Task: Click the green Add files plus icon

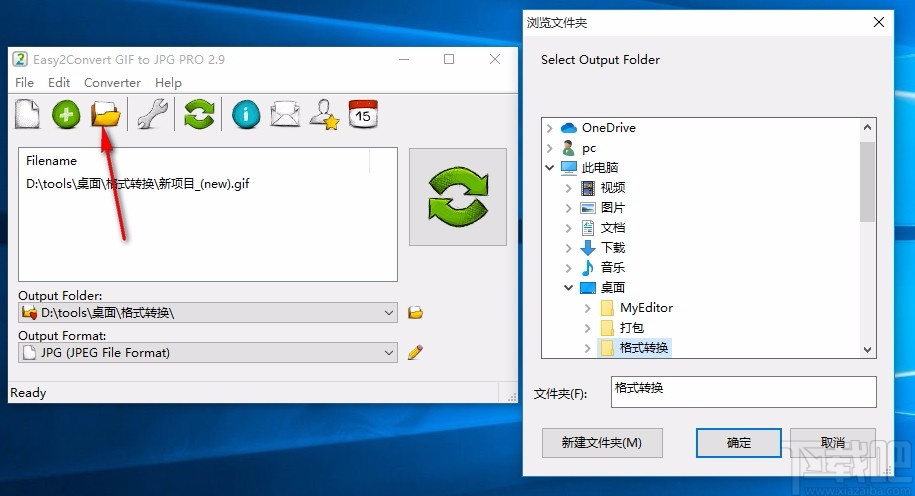Action: [x=66, y=114]
